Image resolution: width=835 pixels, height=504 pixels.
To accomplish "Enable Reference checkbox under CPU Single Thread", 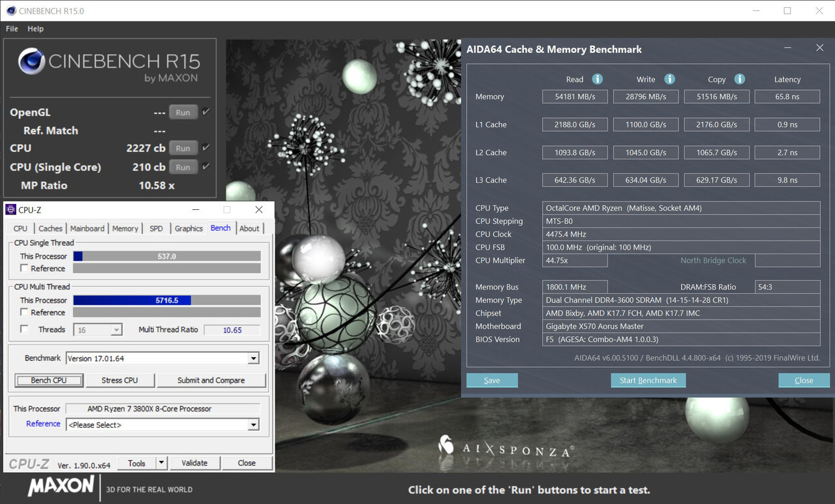I will [x=24, y=268].
